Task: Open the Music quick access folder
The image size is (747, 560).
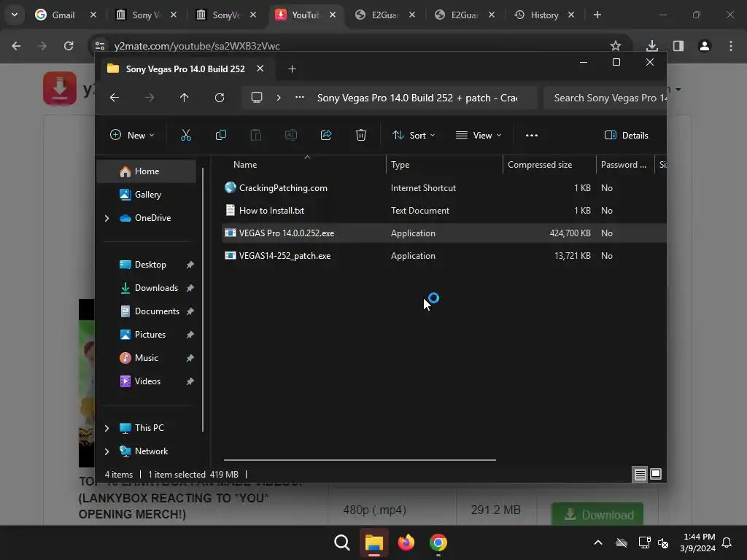Action: [x=146, y=358]
